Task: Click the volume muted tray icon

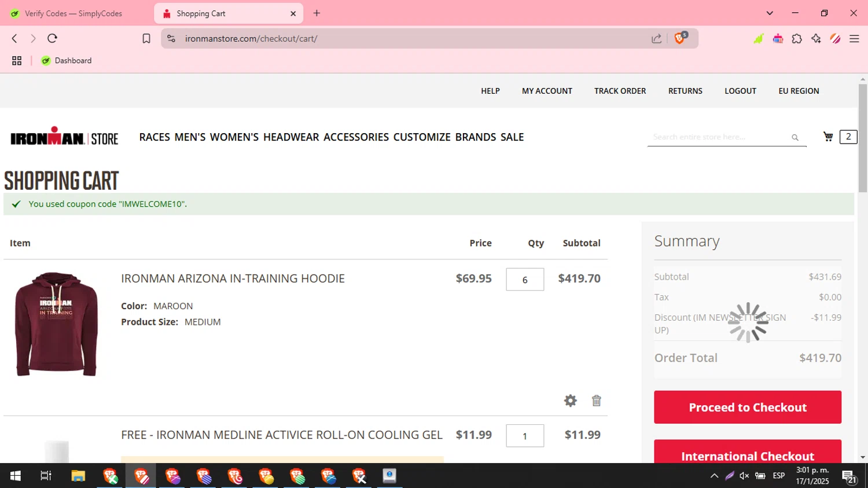Action: pos(744,476)
